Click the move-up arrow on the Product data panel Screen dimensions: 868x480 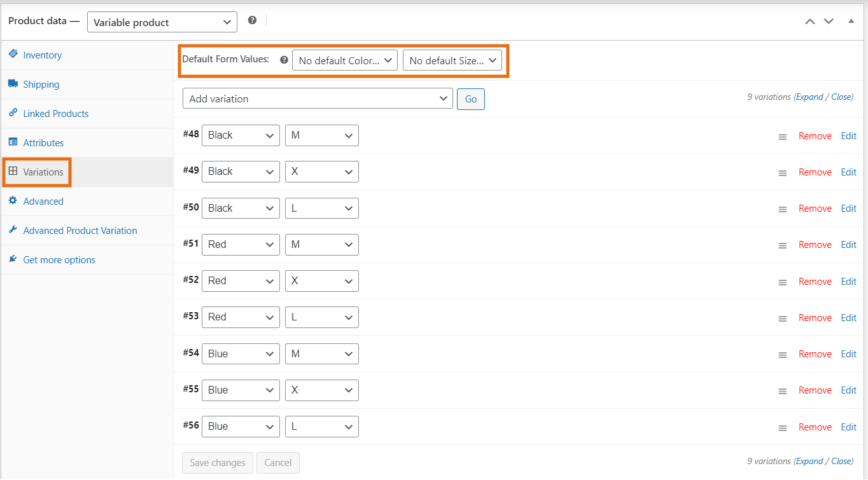pyautogui.click(x=809, y=21)
